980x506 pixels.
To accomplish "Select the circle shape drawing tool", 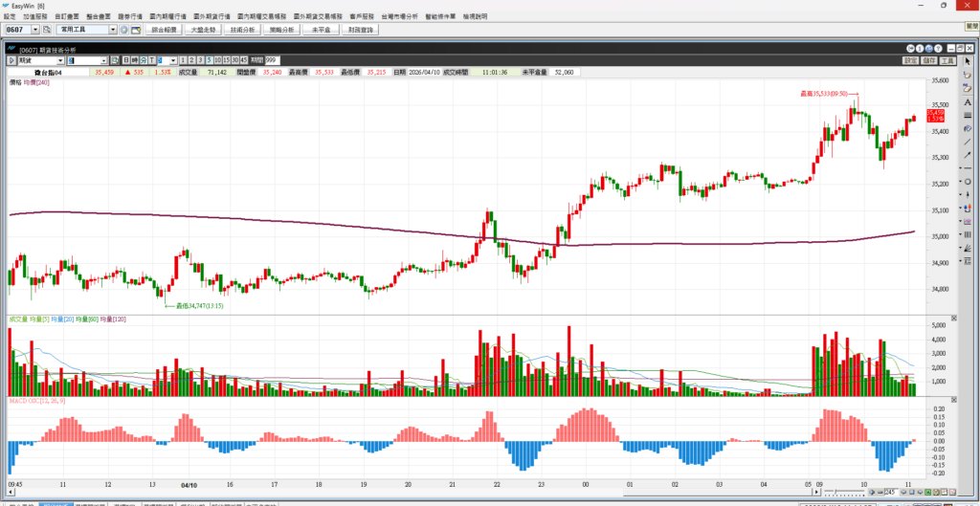I will pos(968,181).
